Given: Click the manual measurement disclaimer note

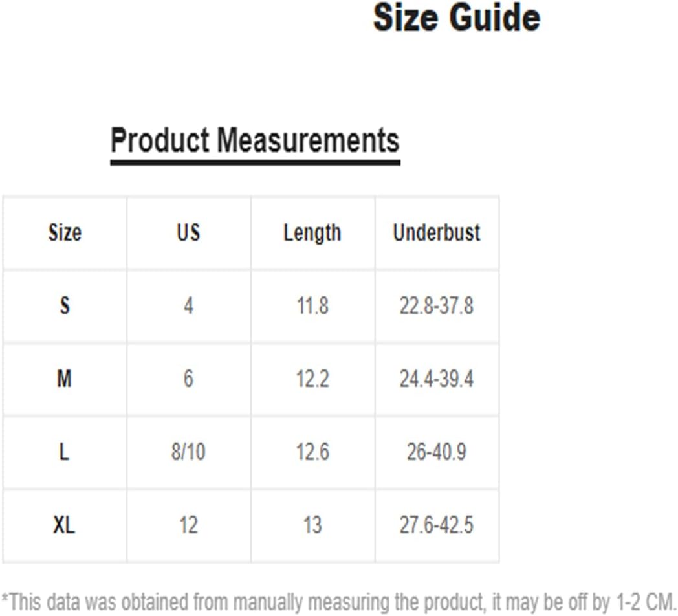Looking at the screenshot, I should pyautogui.click(x=338, y=602).
